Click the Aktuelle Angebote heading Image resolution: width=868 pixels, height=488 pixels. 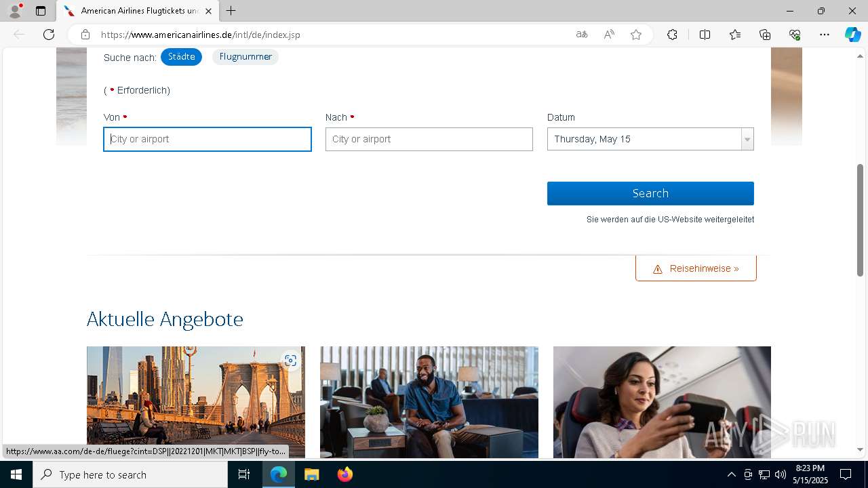[165, 319]
